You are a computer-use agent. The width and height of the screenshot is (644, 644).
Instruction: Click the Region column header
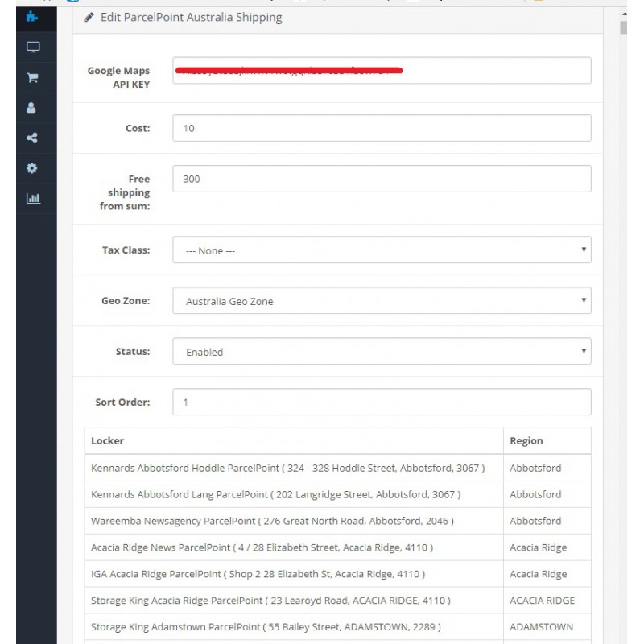(x=526, y=440)
